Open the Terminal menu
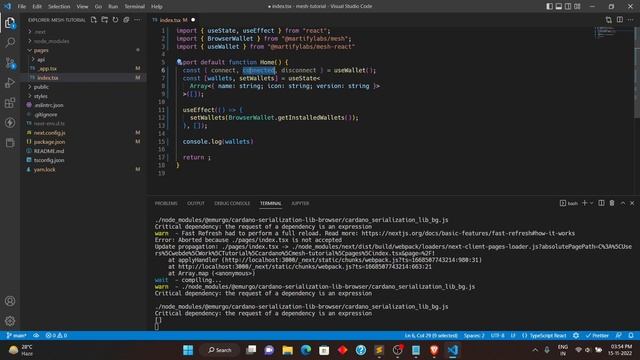640x360 pixels. [135, 7]
